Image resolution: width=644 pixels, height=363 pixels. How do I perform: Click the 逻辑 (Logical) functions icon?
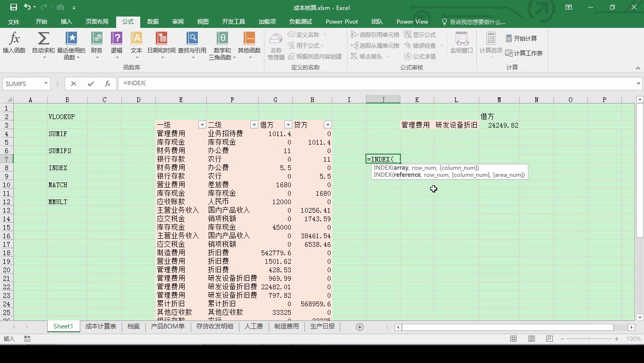116,45
